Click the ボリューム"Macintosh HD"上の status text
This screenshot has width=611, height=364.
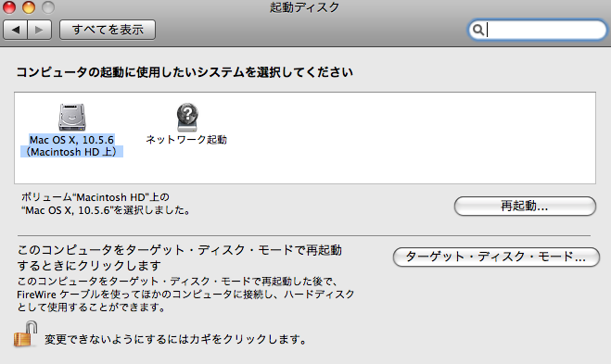point(106,204)
